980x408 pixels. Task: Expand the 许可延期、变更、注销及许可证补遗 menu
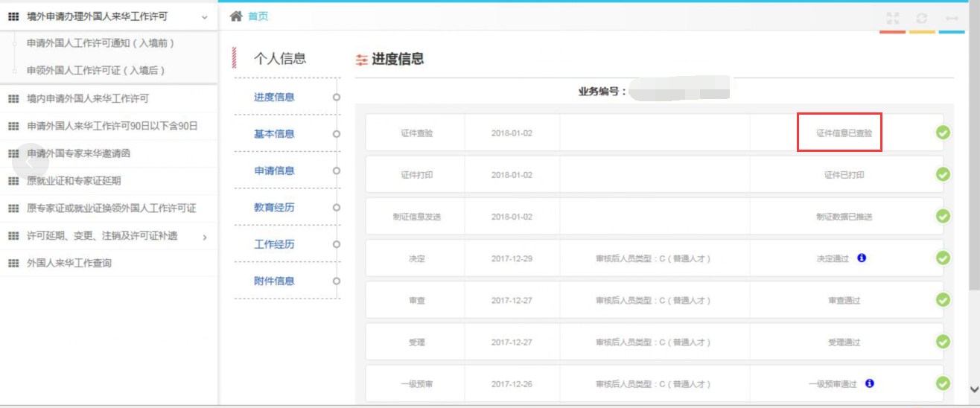pyautogui.click(x=205, y=237)
